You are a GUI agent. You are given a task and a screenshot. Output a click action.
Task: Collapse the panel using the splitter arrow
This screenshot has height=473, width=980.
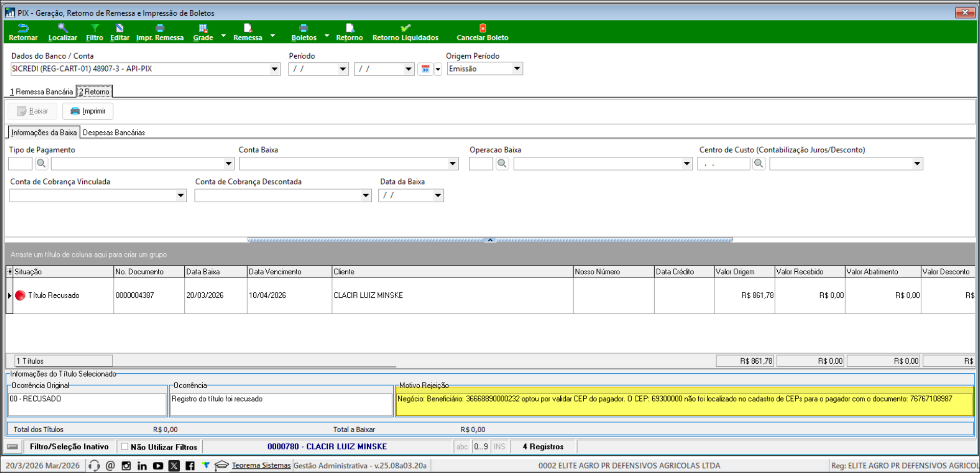(x=490, y=240)
